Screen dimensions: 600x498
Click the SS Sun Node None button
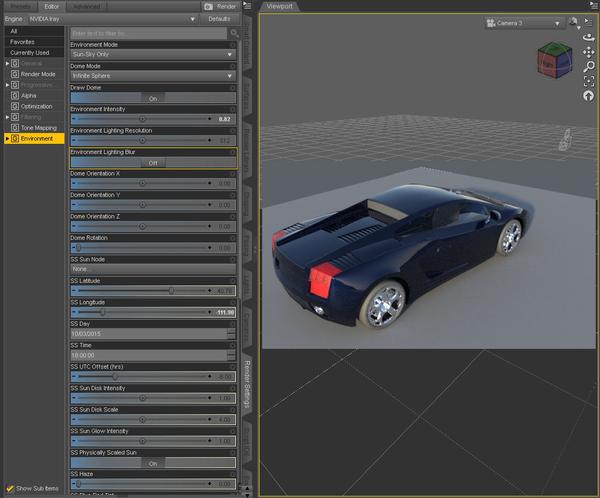153,269
